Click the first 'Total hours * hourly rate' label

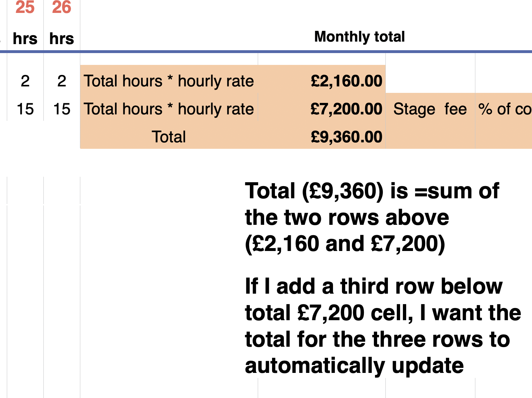click(x=169, y=81)
